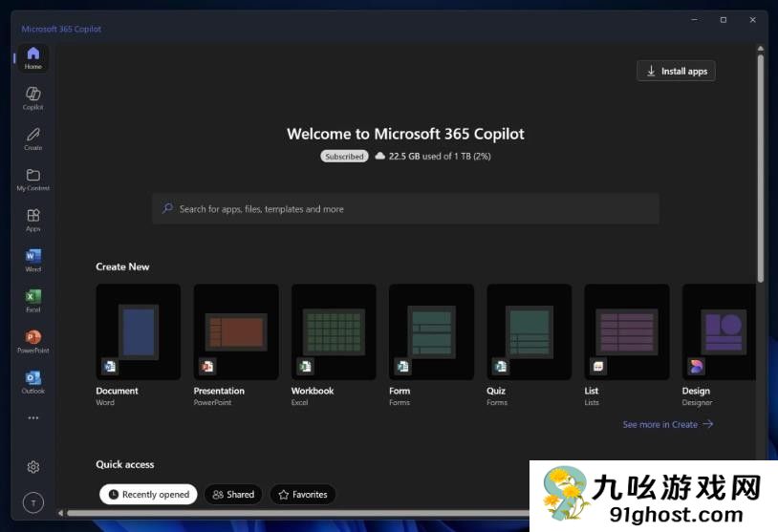
Task: Follow the See more in Create link
Action: (668, 424)
